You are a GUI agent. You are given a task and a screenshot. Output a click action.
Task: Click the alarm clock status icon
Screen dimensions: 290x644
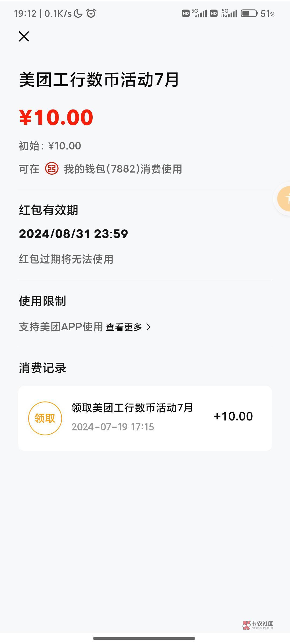pyautogui.click(x=91, y=13)
